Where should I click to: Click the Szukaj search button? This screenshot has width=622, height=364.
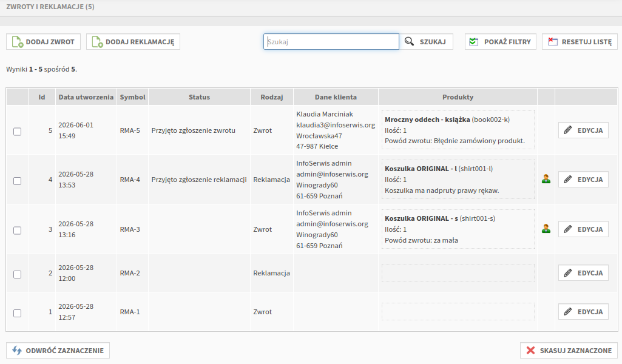click(x=427, y=42)
